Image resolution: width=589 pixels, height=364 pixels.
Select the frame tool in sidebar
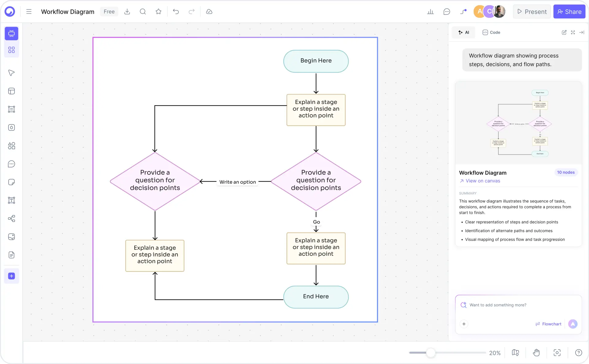(11, 109)
